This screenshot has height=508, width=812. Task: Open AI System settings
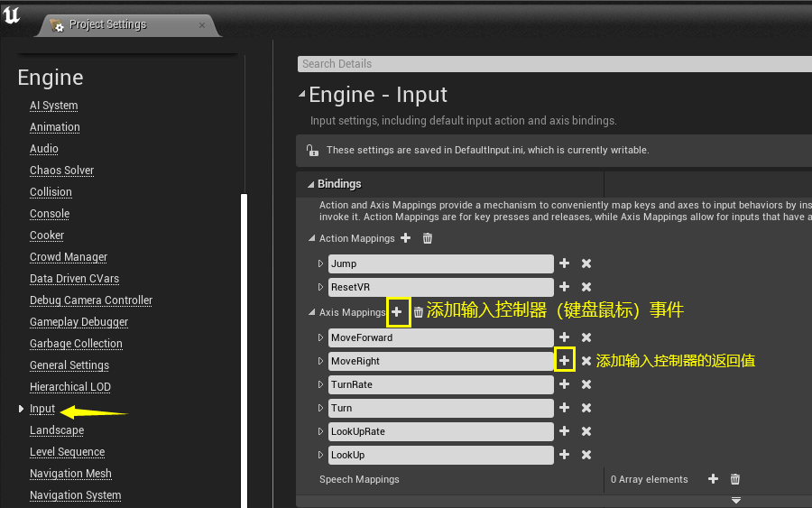coord(54,106)
